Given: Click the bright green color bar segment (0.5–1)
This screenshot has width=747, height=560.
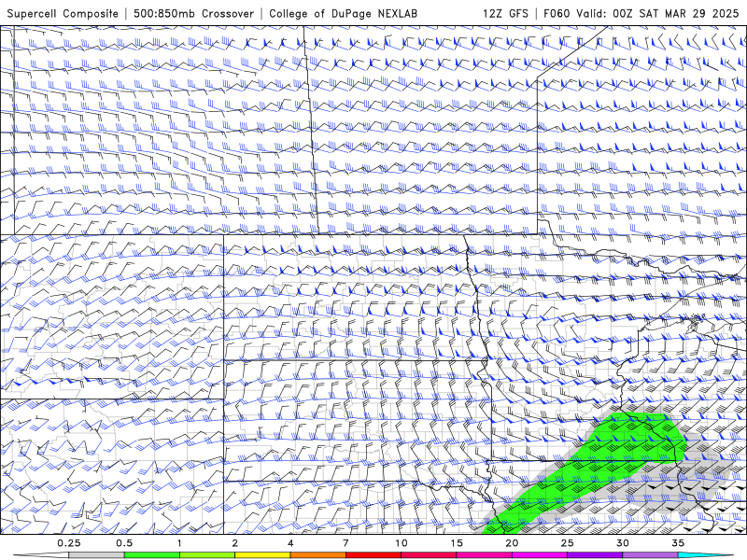Looking at the screenshot, I should 151,555.
